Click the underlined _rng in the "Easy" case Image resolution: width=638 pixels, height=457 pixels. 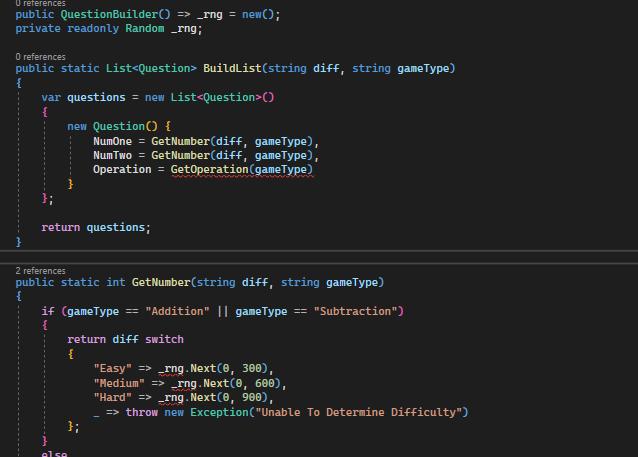coord(171,369)
